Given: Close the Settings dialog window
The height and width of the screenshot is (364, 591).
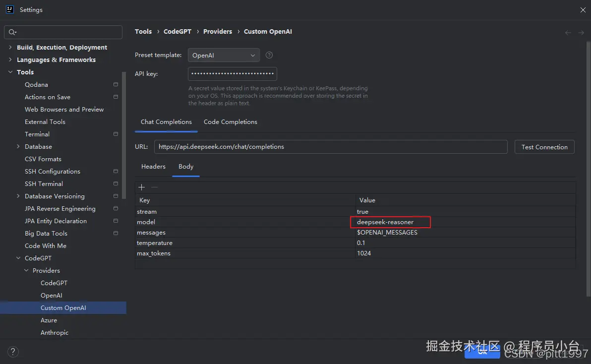Looking at the screenshot, I should coord(583,10).
